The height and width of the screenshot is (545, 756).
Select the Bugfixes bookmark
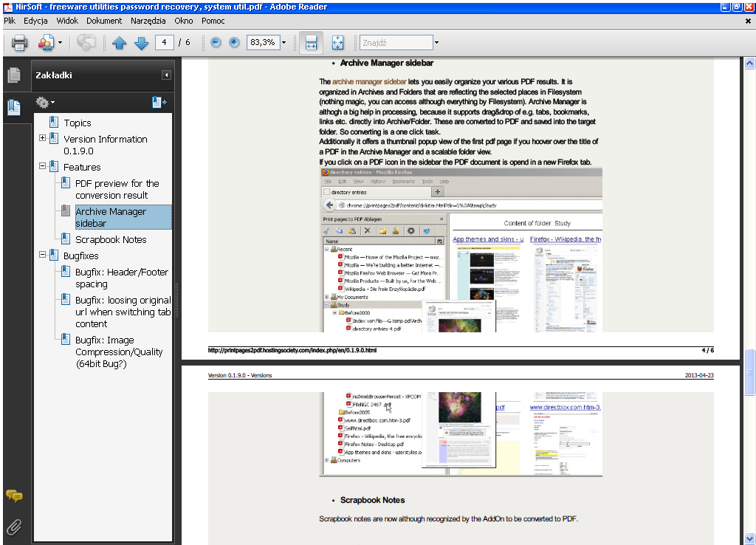click(81, 256)
